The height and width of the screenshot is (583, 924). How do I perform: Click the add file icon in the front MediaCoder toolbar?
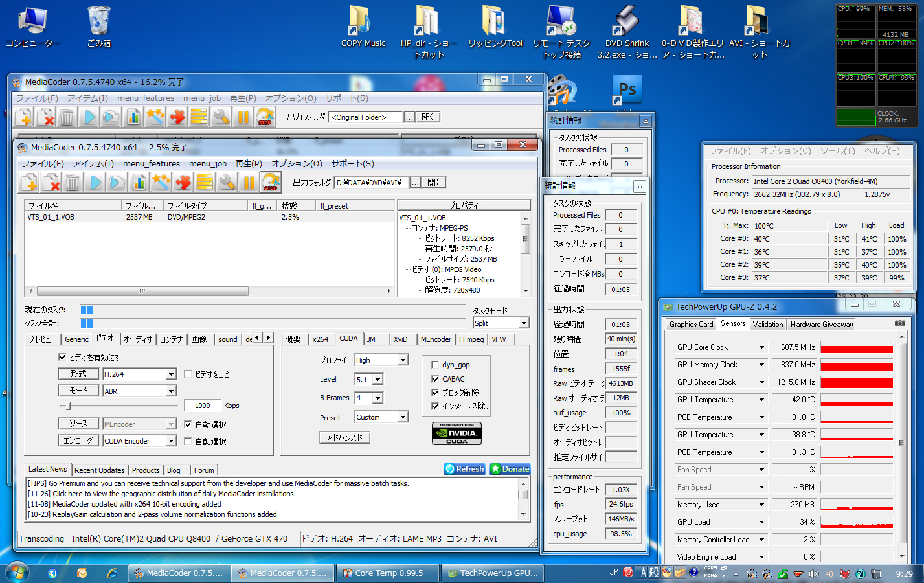coord(30,183)
